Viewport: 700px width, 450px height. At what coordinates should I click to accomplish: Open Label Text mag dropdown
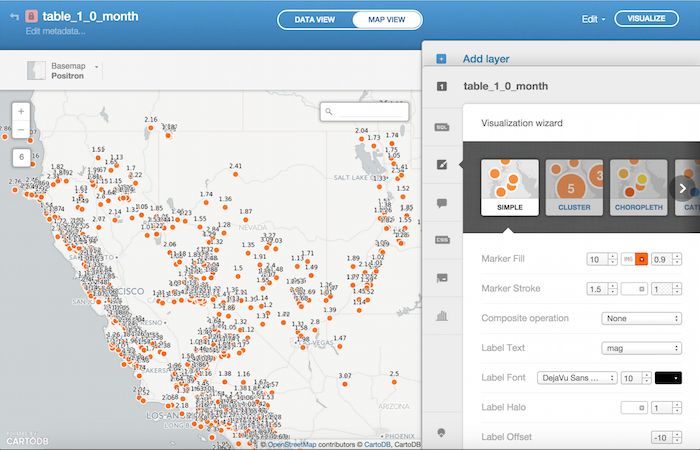coord(642,348)
